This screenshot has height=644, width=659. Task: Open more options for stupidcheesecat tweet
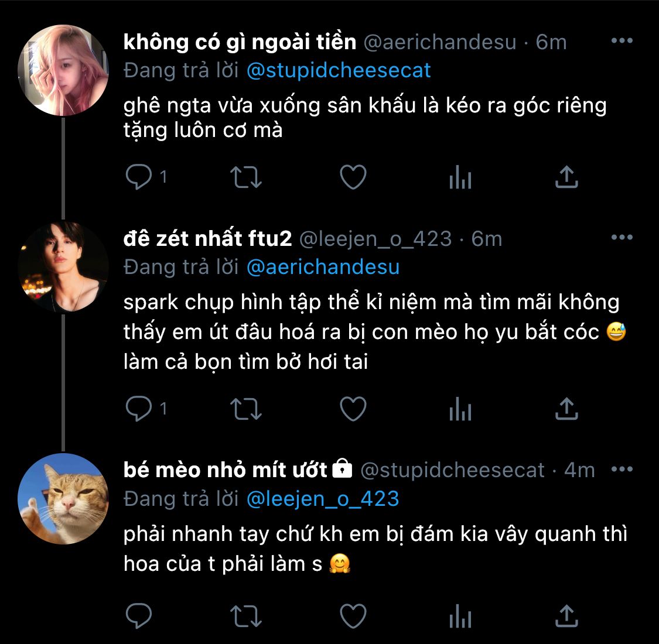(622, 470)
